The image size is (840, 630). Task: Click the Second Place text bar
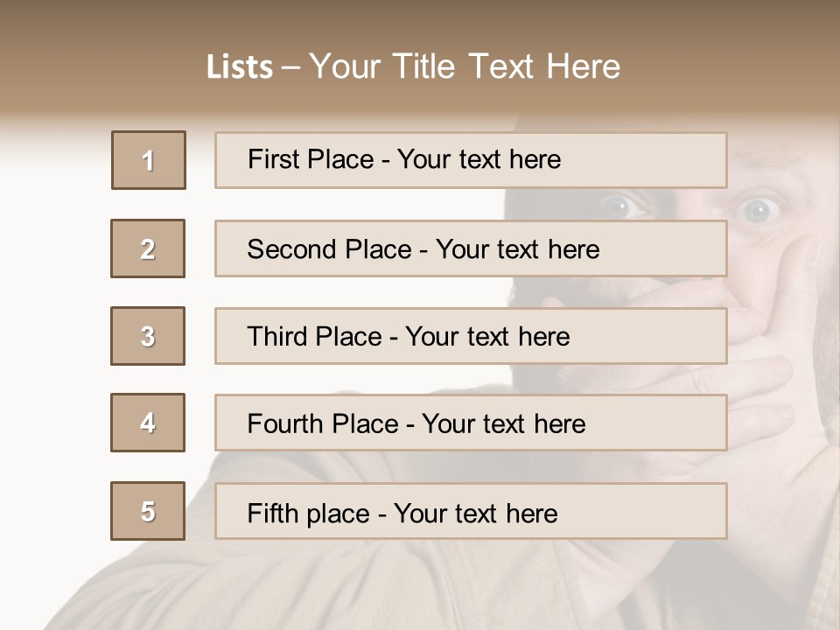471,248
